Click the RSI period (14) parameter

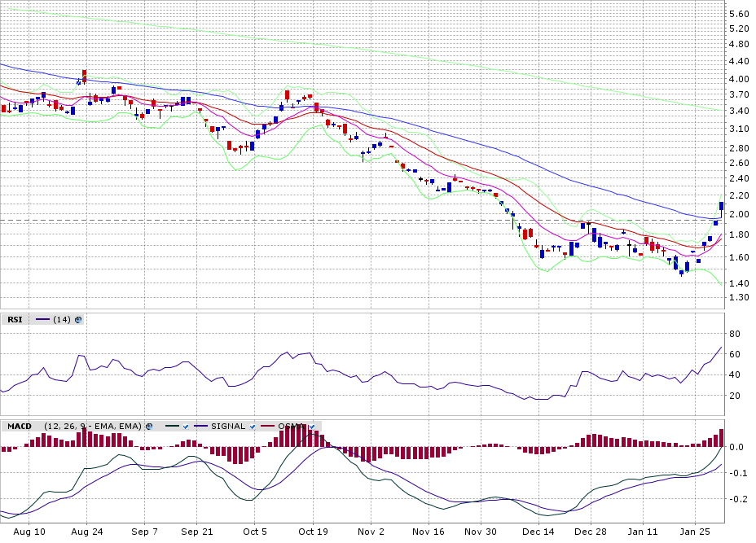(61, 320)
